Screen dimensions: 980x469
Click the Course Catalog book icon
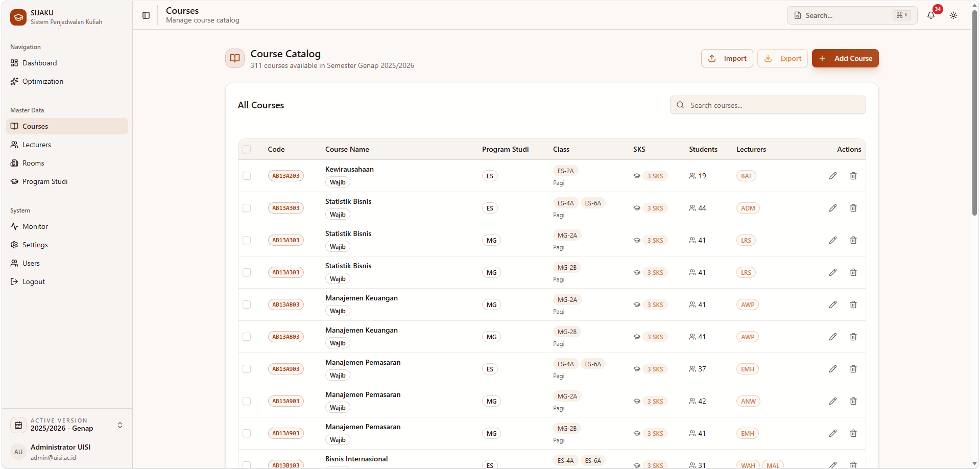click(x=235, y=58)
